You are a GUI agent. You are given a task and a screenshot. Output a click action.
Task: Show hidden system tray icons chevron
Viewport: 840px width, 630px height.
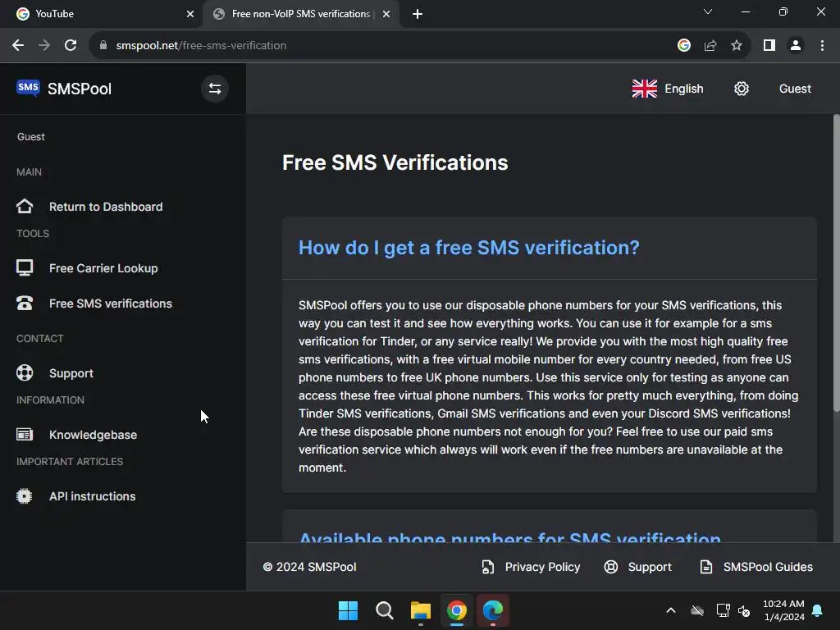click(x=671, y=610)
